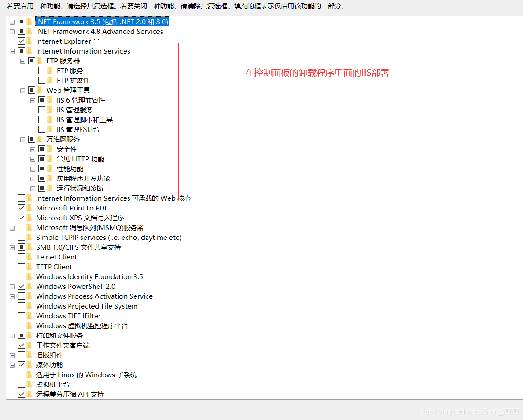Toggle the 万维网服务 checkbox
523x420 pixels.
[32, 139]
